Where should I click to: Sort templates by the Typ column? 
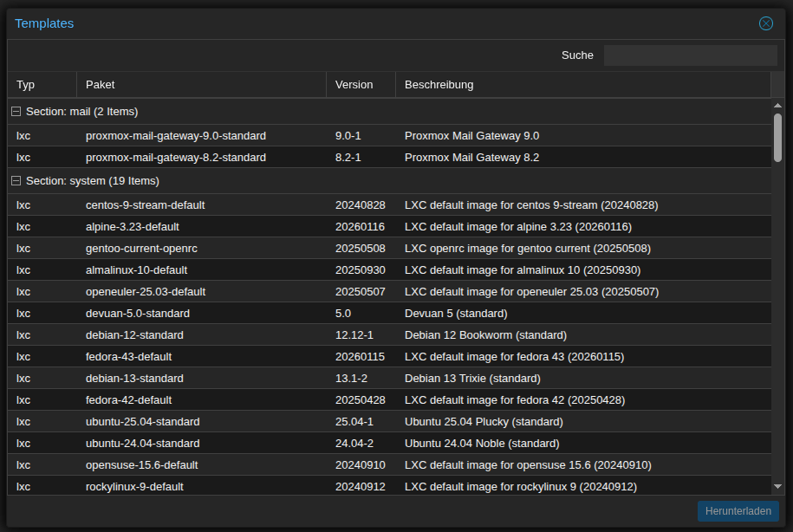pos(26,84)
